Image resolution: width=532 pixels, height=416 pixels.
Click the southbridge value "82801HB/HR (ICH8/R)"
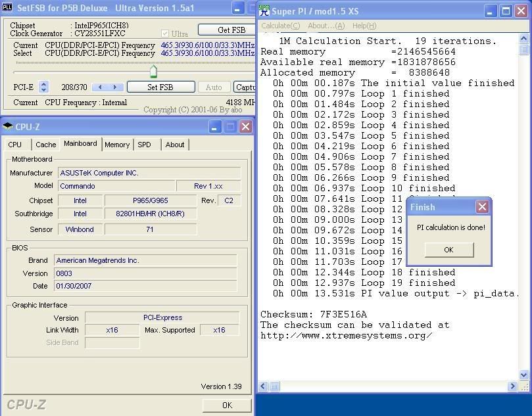click(151, 214)
